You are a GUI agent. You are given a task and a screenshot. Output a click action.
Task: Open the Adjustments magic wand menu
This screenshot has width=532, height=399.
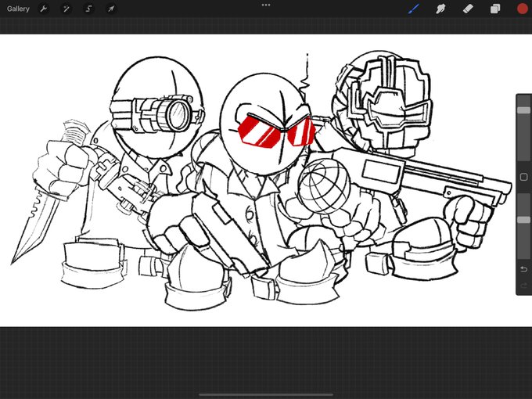[x=66, y=9]
